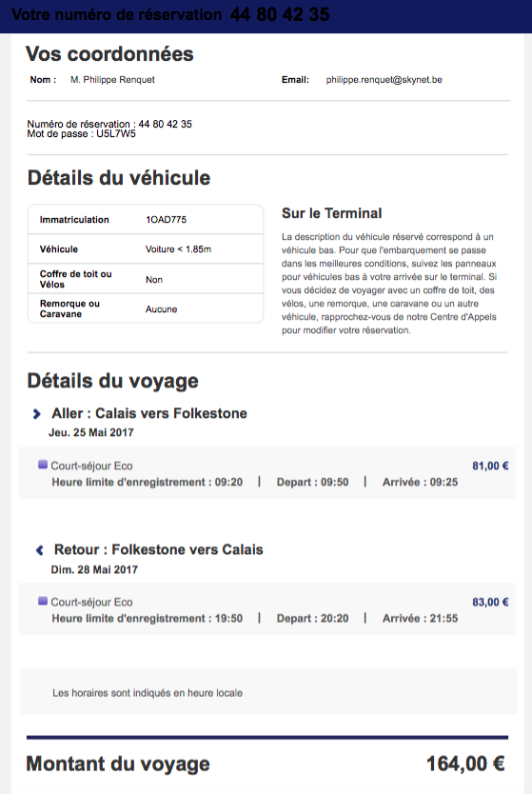Image resolution: width=532 pixels, height=794 pixels.
Task: Click the outbound fare 81,00 €
Action: pyautogui.click(x=490, y=466)
